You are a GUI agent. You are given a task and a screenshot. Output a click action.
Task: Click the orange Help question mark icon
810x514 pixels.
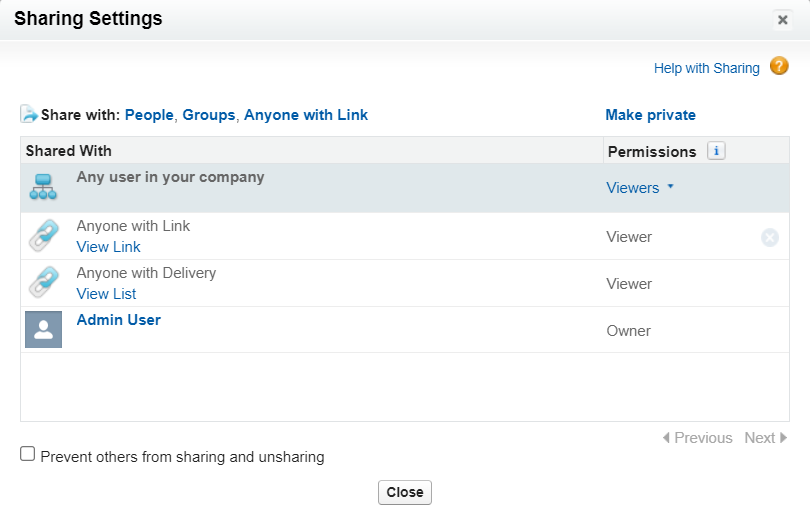[779, 66]
